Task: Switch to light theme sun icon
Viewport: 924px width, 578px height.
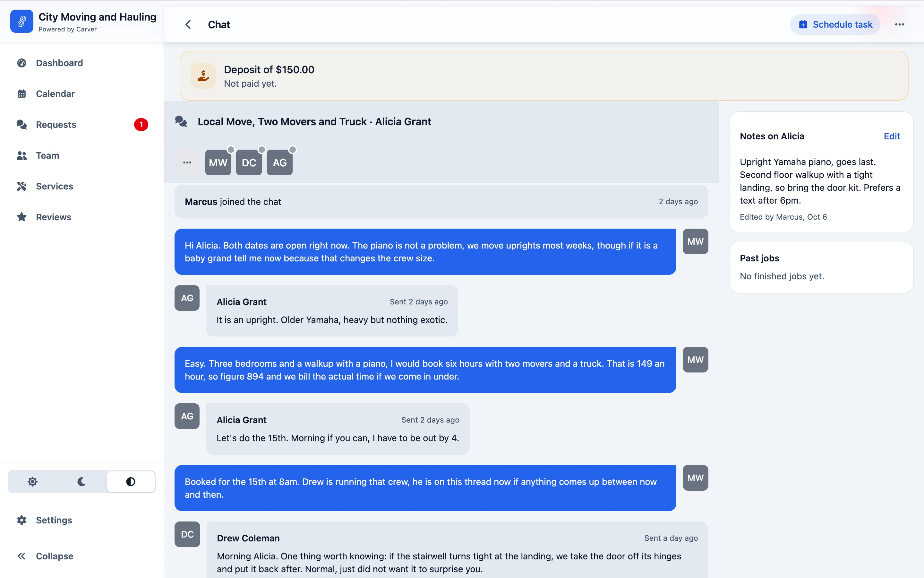Action: tap(32, 482)
